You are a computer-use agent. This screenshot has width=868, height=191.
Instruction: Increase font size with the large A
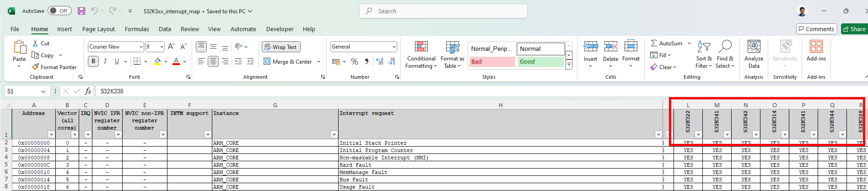tap(171, 47)
